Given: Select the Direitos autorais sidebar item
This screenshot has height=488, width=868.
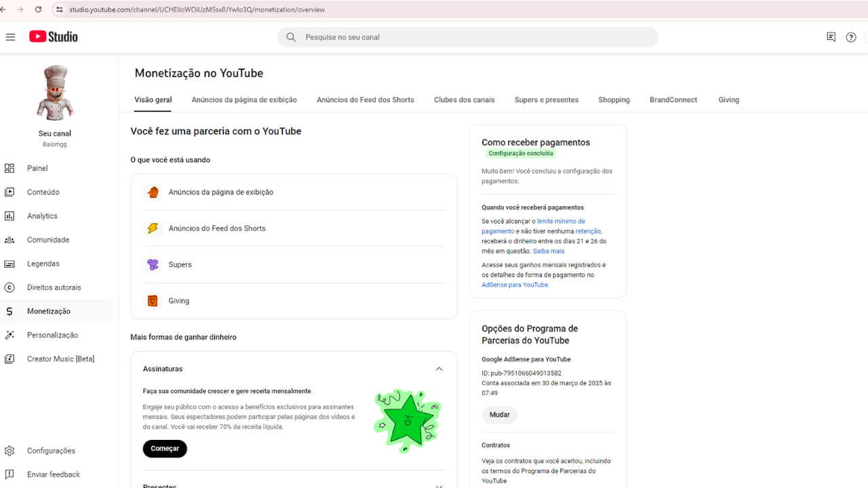Looking at the screenshot, I should tap(56, 287).
